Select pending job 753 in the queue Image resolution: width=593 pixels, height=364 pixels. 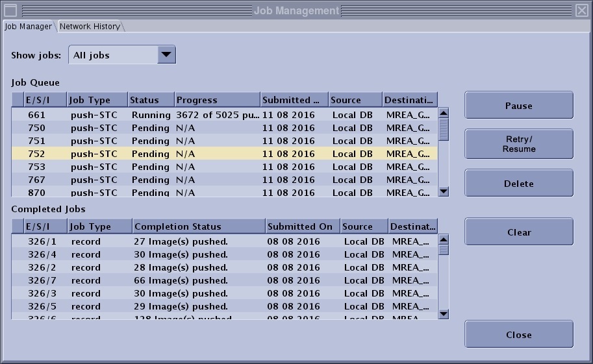[x=195, y=167]
